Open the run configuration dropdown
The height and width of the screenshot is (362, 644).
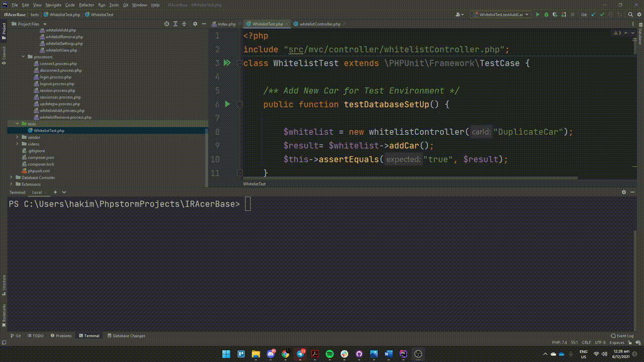(501, 15)
